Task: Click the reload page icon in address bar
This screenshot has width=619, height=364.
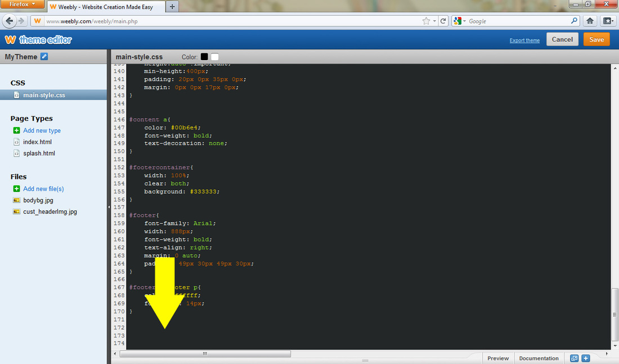Action: (443, 21)
